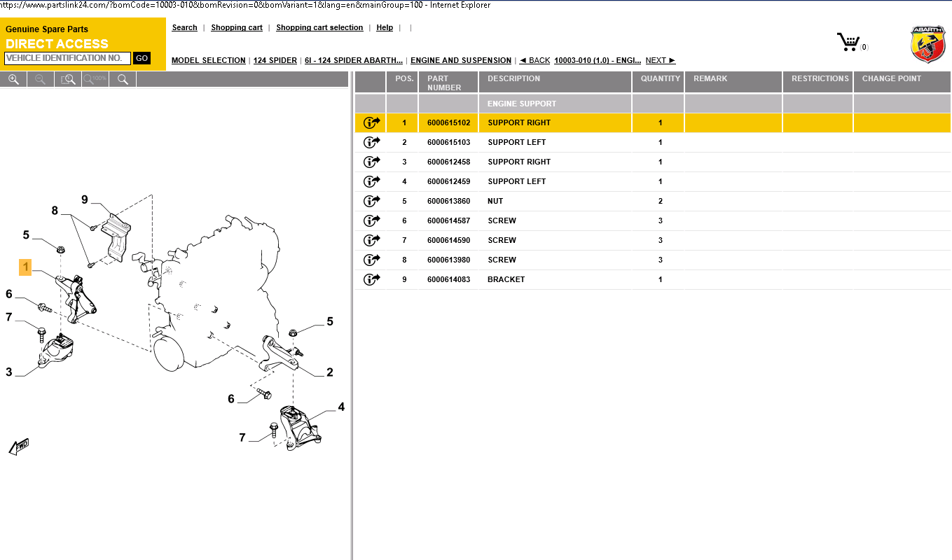The image size is (952, 560).
Task: Click part number 6000614083
Action: pos(449,279)
